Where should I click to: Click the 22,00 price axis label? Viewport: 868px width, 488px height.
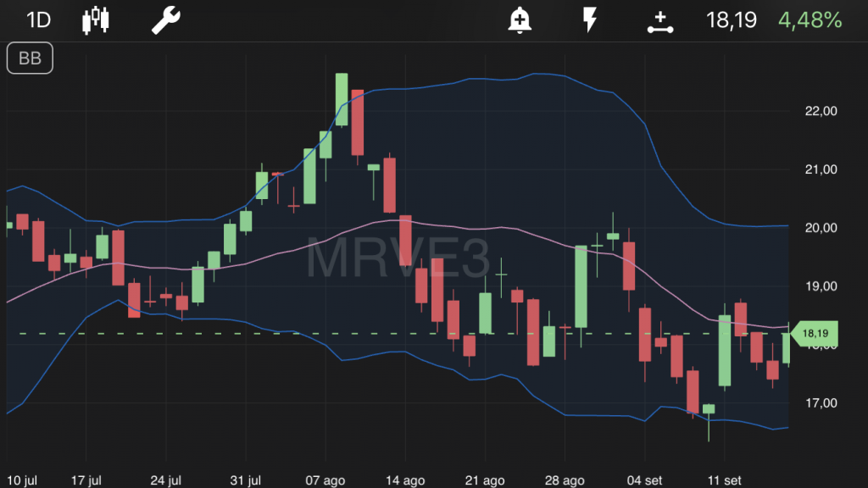click(x=821, y=111)
